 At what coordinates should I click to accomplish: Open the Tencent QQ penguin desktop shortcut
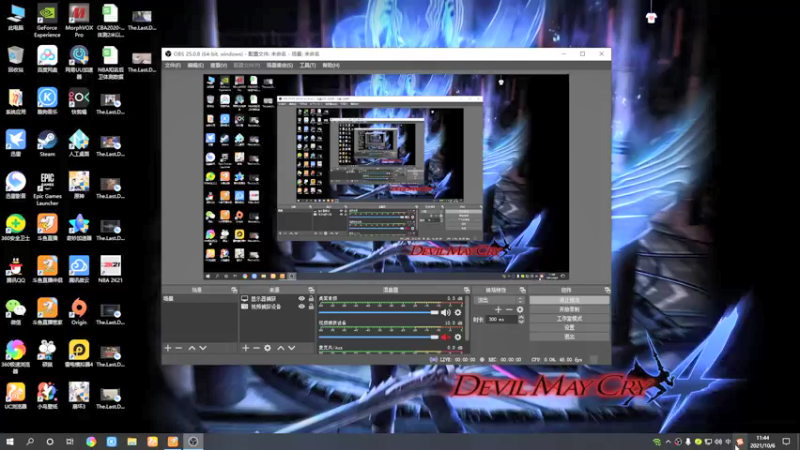coord(15,269)
